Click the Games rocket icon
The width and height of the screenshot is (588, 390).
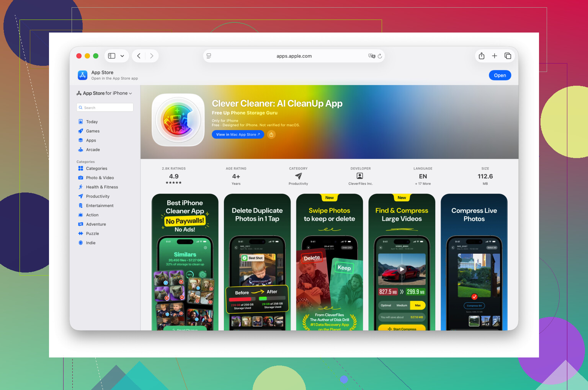(81, 131)
